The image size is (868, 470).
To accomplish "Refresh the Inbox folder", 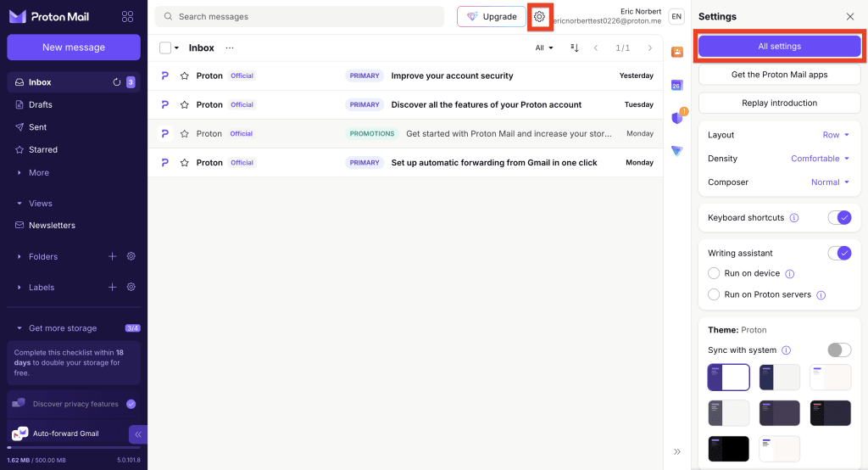I will (117, 82).
